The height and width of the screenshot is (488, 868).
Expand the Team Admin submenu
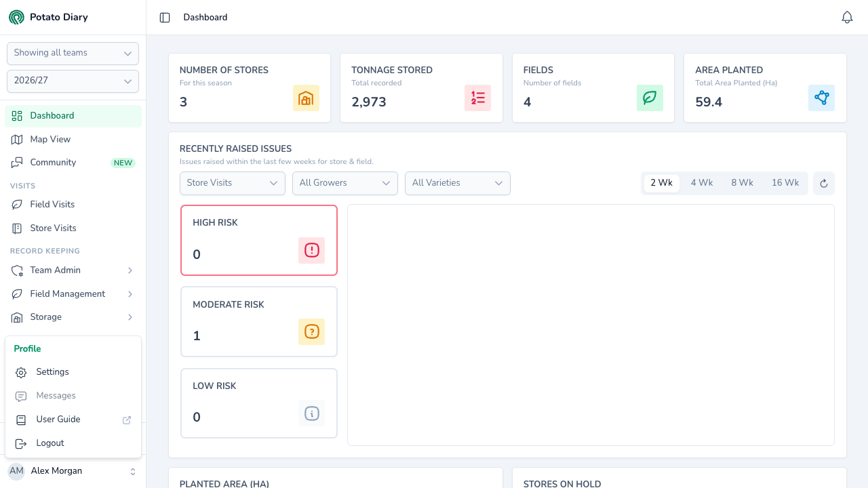[x=73, y=270]
